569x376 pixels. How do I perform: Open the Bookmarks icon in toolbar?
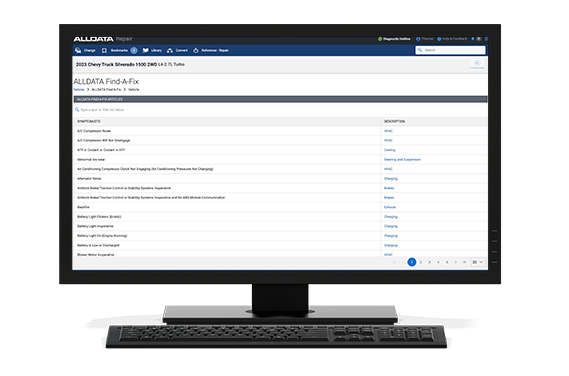coord(104,50)
